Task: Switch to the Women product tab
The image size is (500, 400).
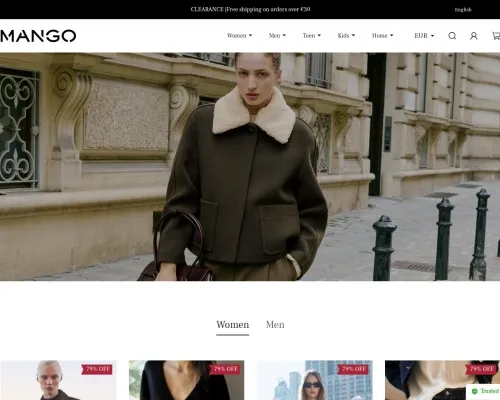Action: 232,325
